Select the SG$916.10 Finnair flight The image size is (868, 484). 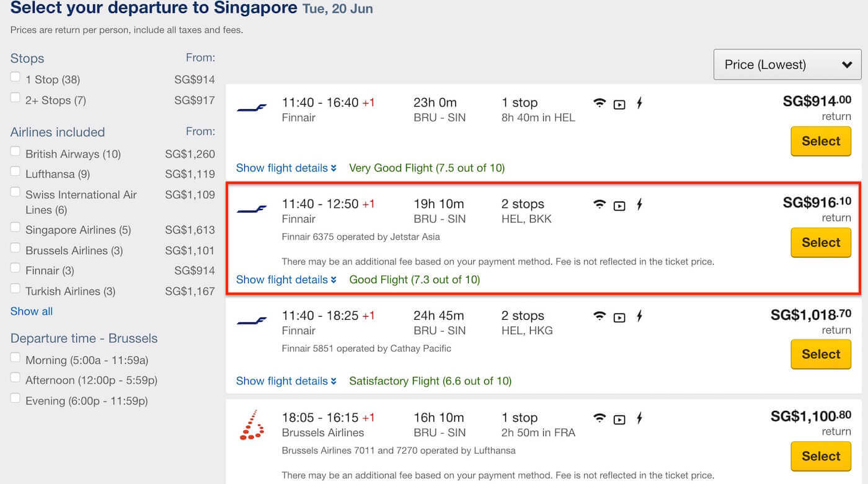tap(820, 242)
